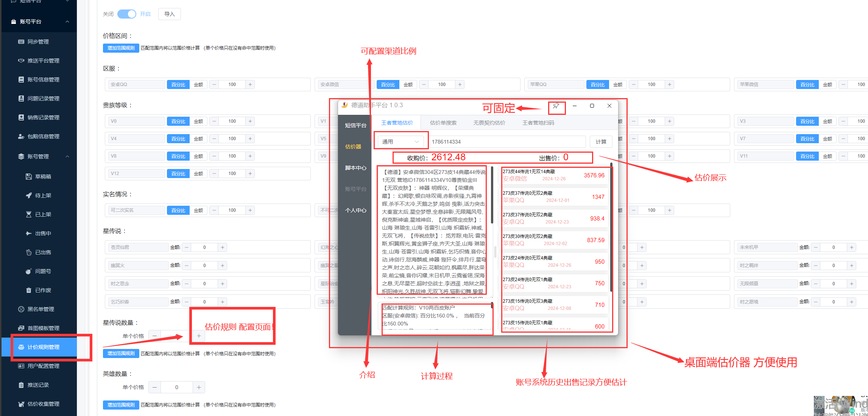This screenshot has width=868, height=416.
Task: Open 脚本中心 in helper sidebar
Action: [x=355, y=168]
